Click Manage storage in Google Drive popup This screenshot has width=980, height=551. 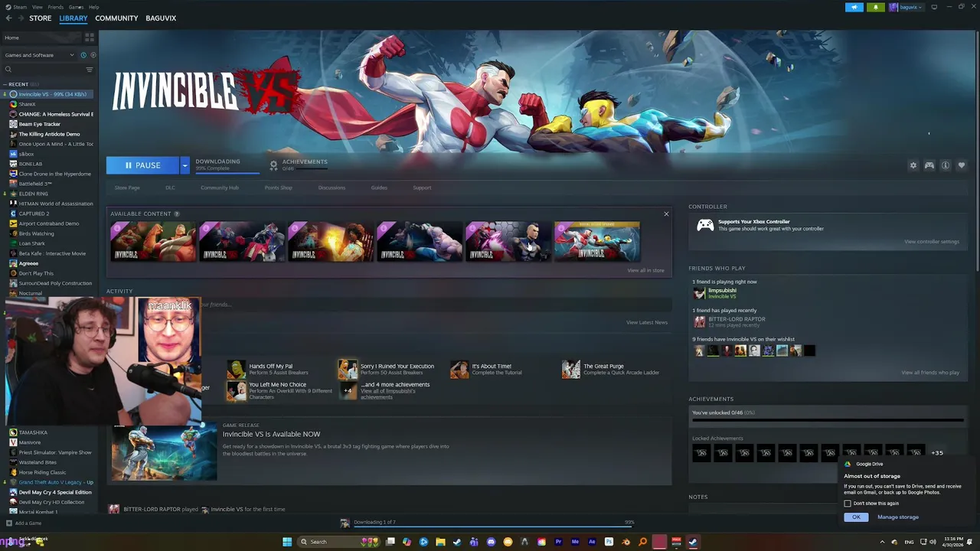tap(898, 517)
